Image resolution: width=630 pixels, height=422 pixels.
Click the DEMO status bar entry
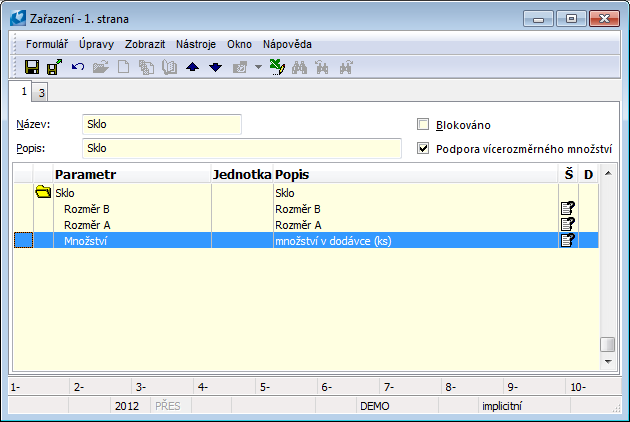point(396,406)
